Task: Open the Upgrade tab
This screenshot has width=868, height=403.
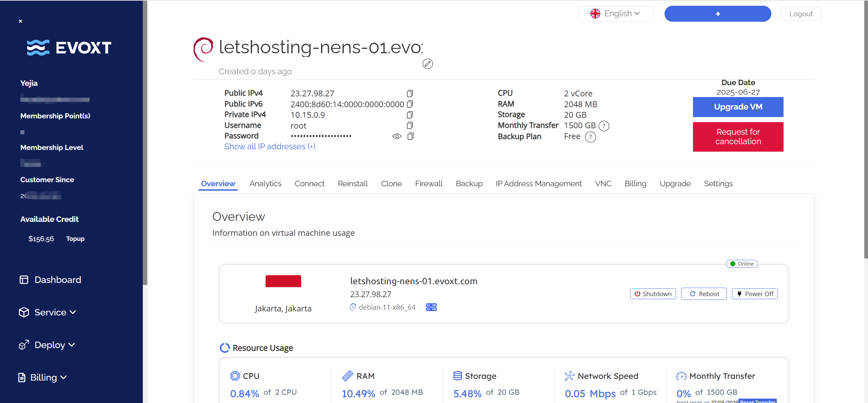Action: click(675, 184)
